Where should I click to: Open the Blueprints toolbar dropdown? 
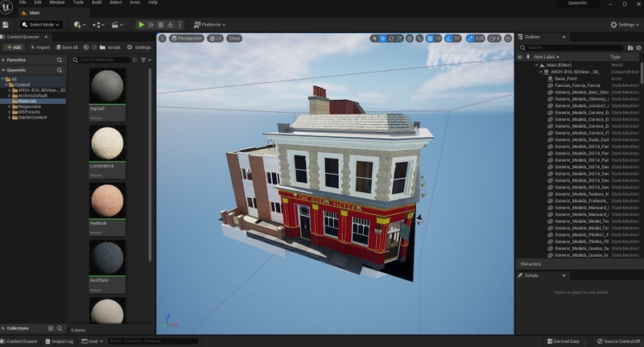pos(98,25)
